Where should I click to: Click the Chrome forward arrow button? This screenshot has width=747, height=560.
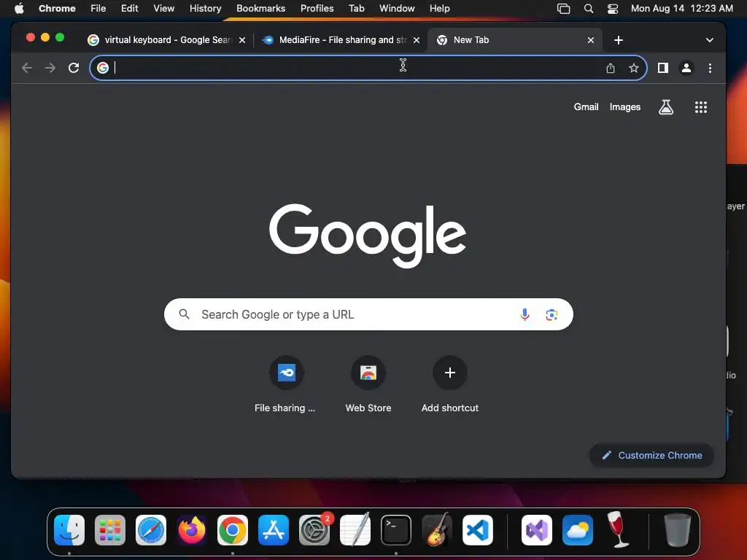coord(50,68)
